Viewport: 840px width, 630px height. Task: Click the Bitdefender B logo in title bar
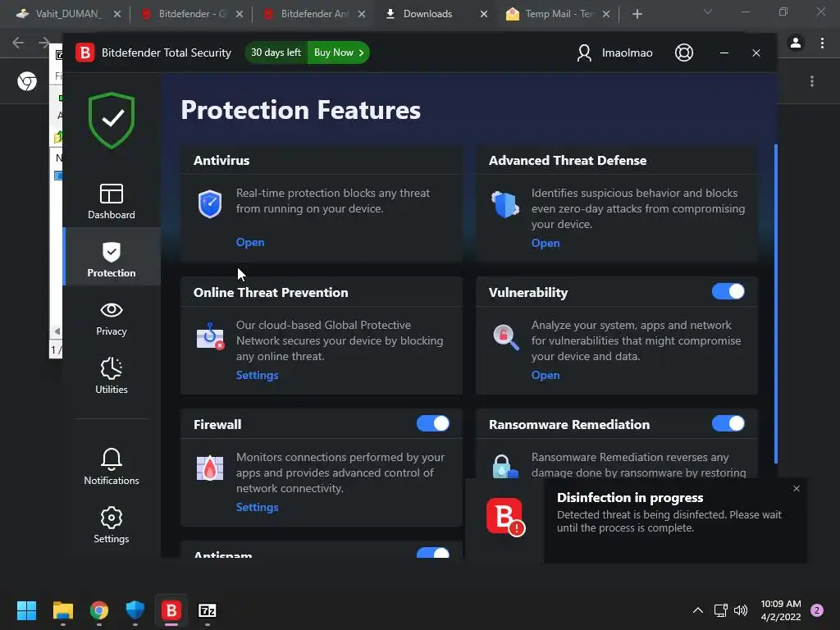click(x=84, y=52)
